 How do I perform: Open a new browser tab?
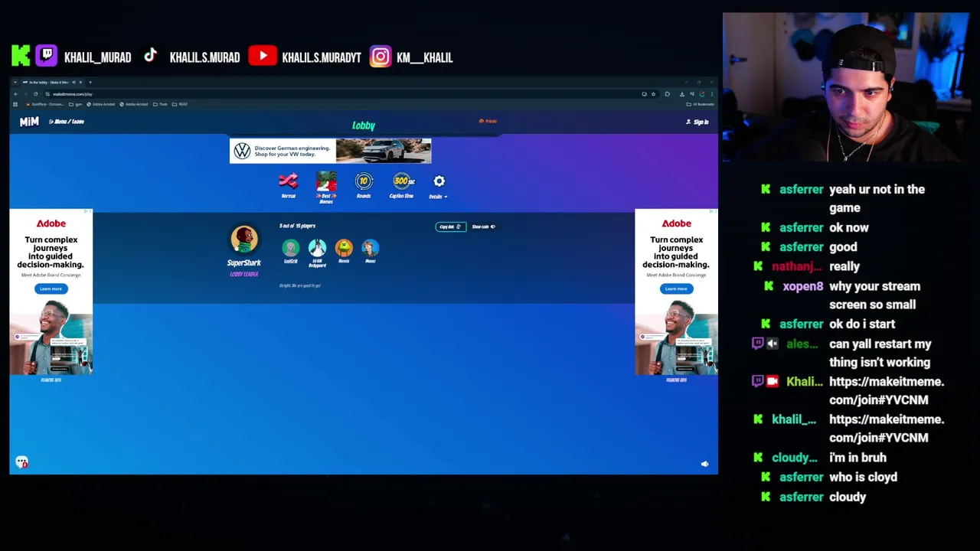90,82
